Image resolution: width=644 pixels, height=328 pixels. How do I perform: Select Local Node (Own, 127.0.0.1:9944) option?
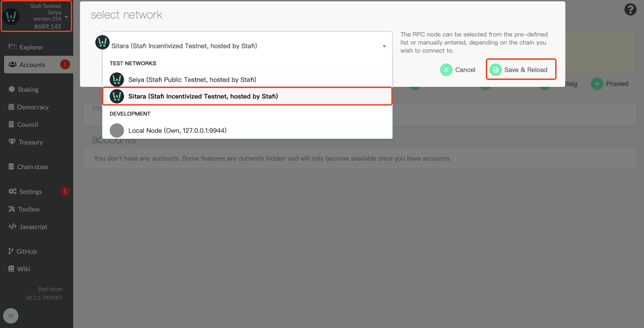pos(247,131)
